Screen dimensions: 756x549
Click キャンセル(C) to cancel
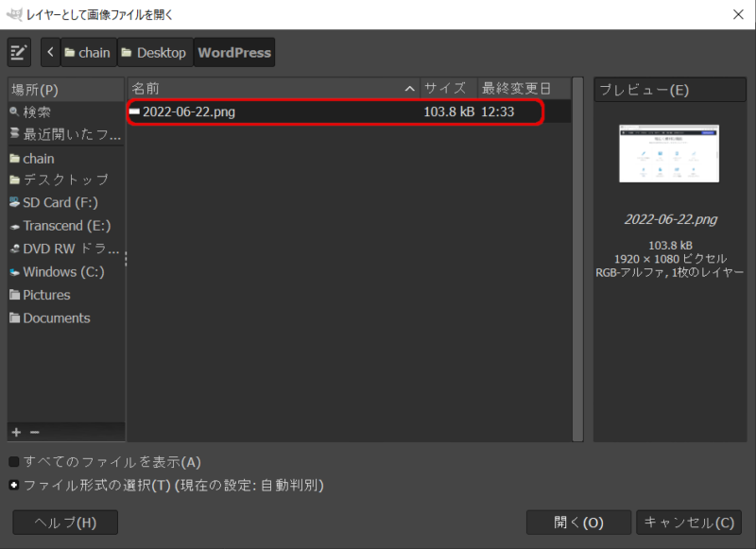click(x=689, y=523)
